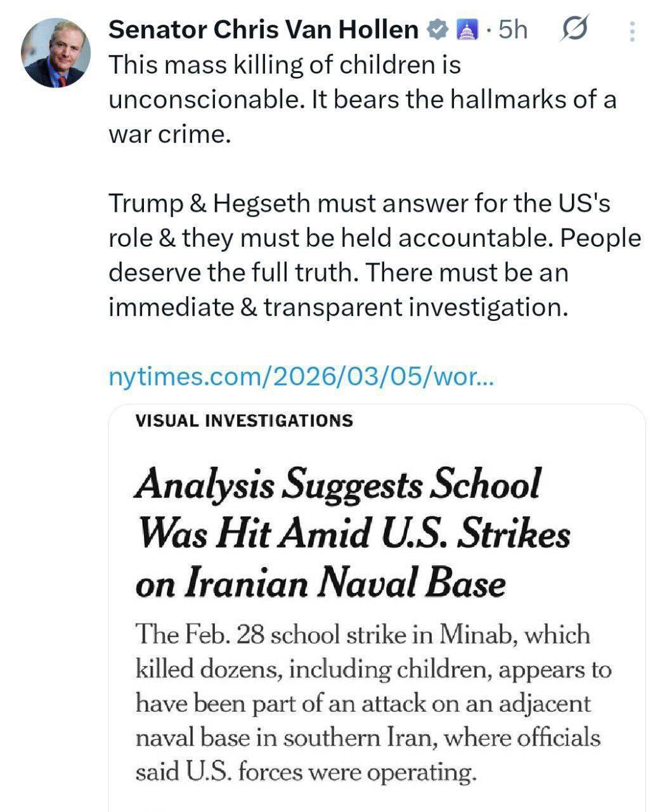Click the "Was Hit Amid U.S. Strikes" headline line
Screen dimensions: 667x812
[353, 534]
